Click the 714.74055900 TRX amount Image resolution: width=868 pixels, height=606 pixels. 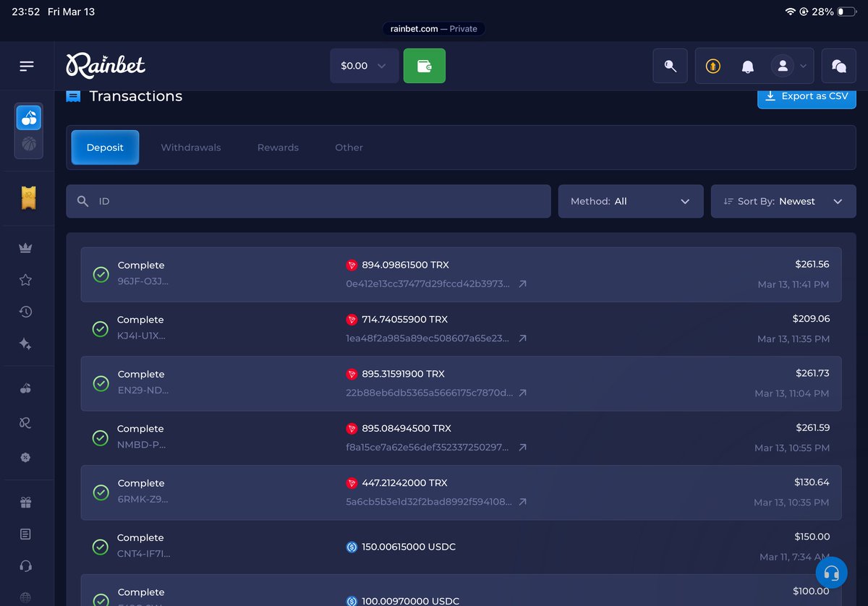point(404,319)
